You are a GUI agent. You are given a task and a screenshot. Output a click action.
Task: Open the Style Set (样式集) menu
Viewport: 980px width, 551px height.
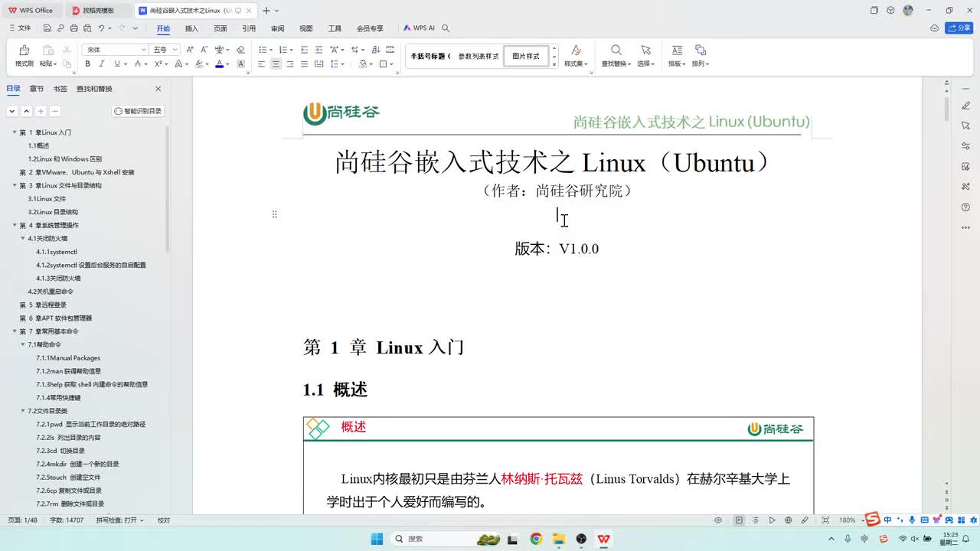[x=576, y=55]
